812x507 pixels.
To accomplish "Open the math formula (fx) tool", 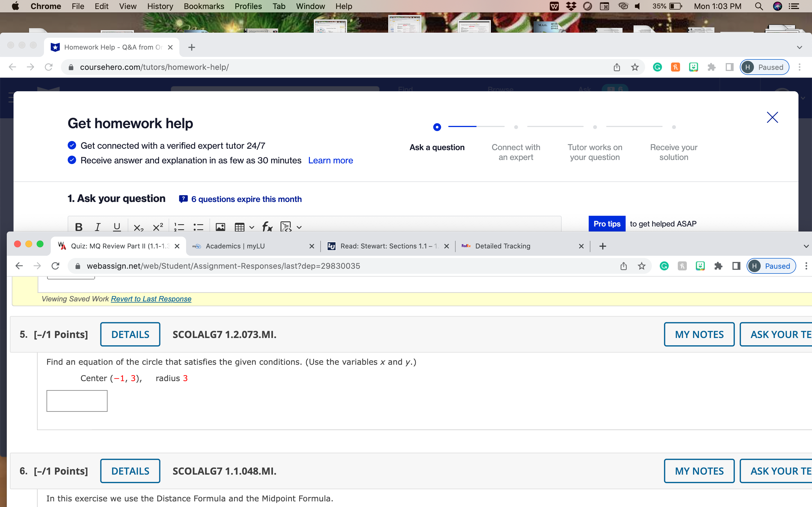I will coord(267,227).
